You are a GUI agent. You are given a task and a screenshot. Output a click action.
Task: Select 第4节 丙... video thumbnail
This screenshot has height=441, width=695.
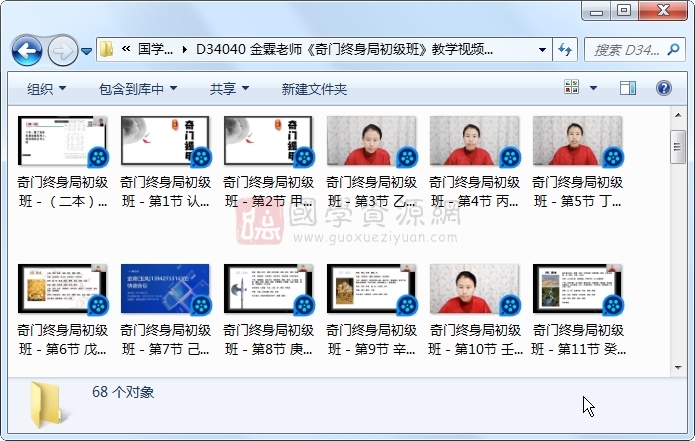[x=474, y=140]
